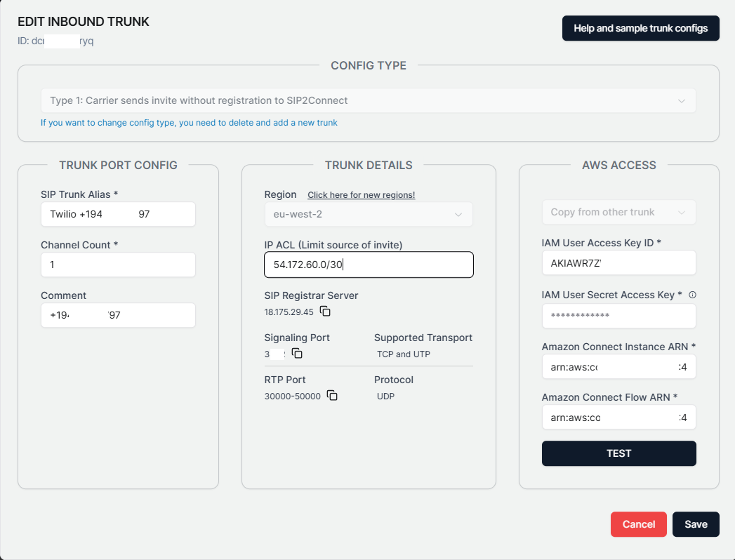Edit the IP ACL field
735x560 pixels.
(x=369, y=265)
